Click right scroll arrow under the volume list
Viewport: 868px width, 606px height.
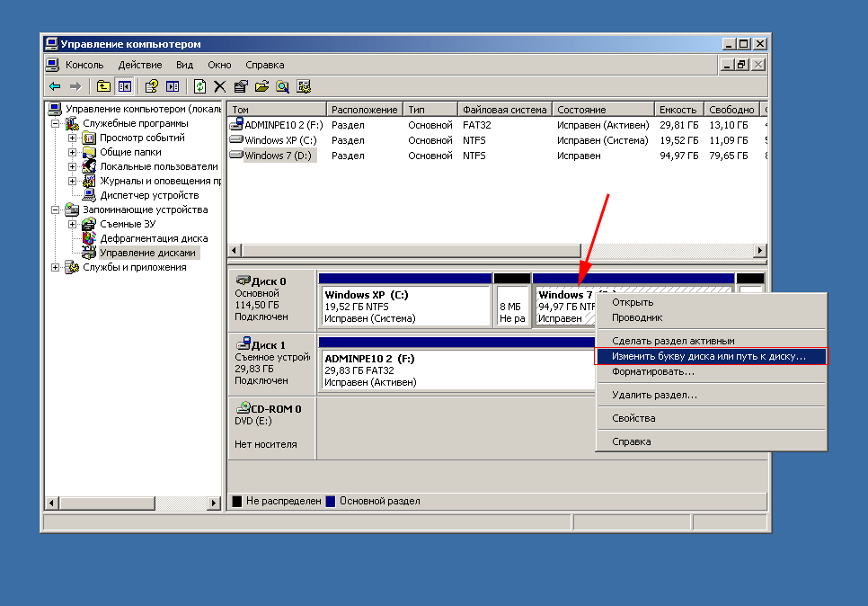(759, 250)
